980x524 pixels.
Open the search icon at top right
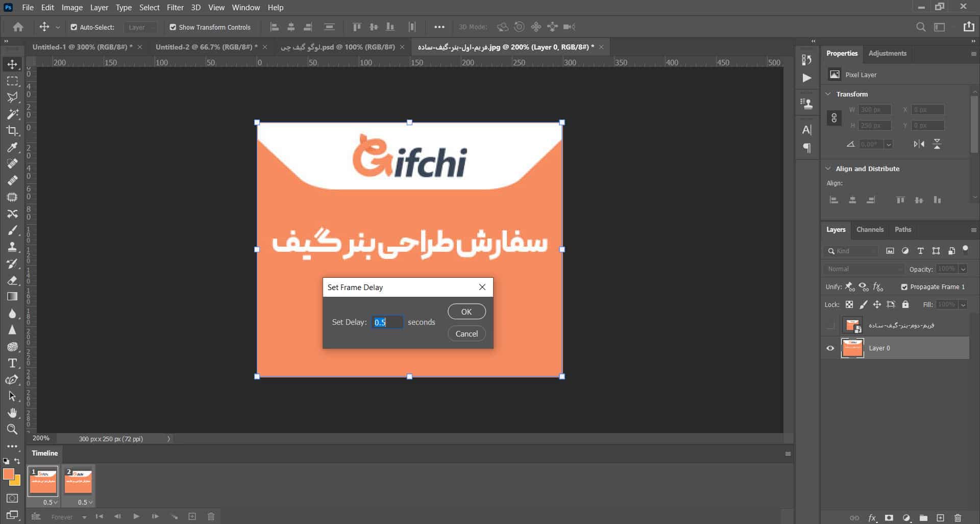(x=921, y=27)
